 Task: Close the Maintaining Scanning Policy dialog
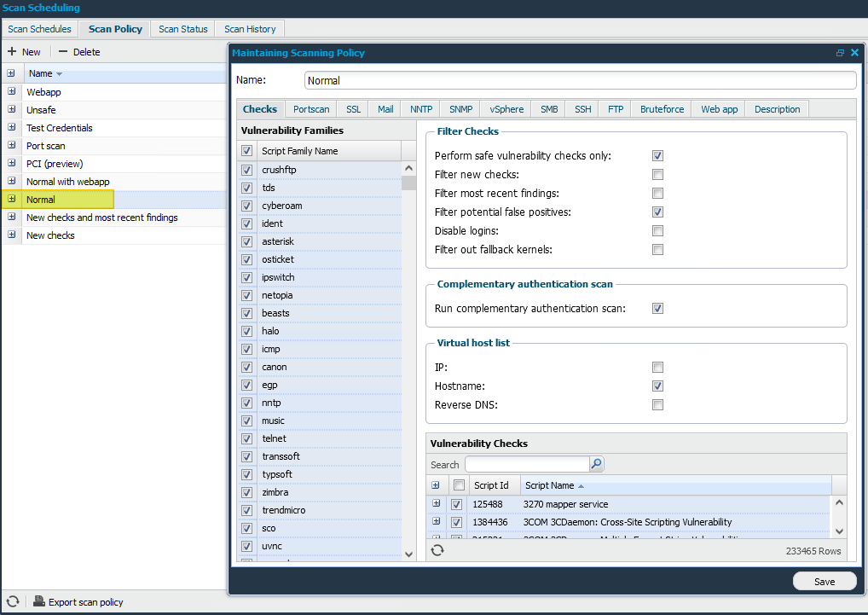point(854,53)
